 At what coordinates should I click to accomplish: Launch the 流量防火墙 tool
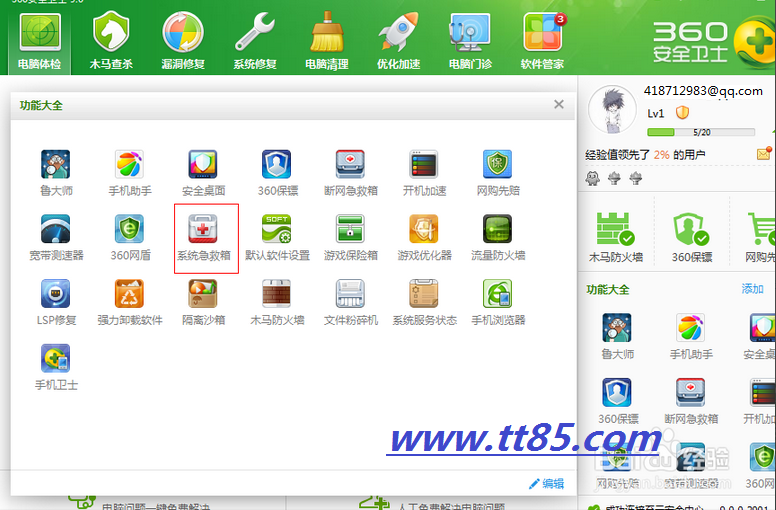498,236
